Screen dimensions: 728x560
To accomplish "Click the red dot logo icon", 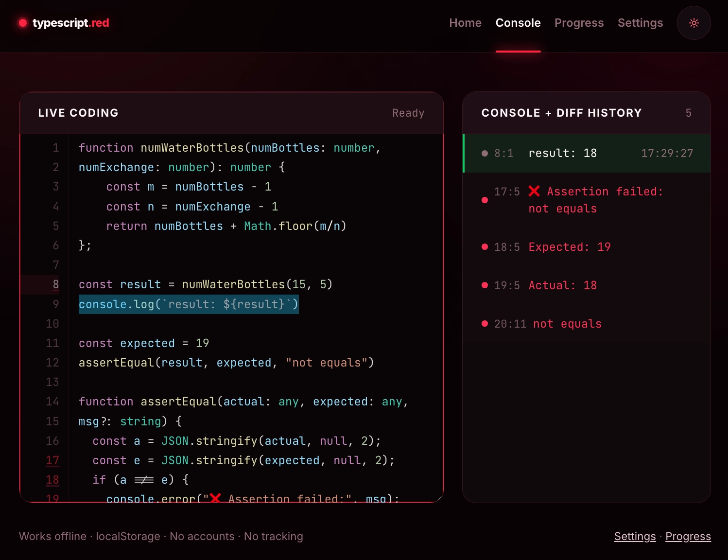I will (x=23, y=23).
